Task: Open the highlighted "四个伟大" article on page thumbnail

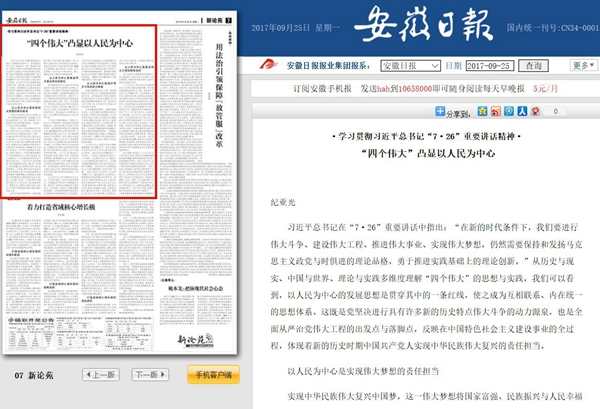Action: click(x=82, y=112)
